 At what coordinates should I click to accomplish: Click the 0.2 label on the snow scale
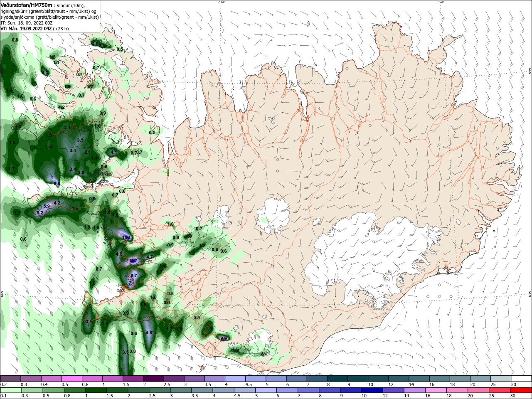pos(3,384)
